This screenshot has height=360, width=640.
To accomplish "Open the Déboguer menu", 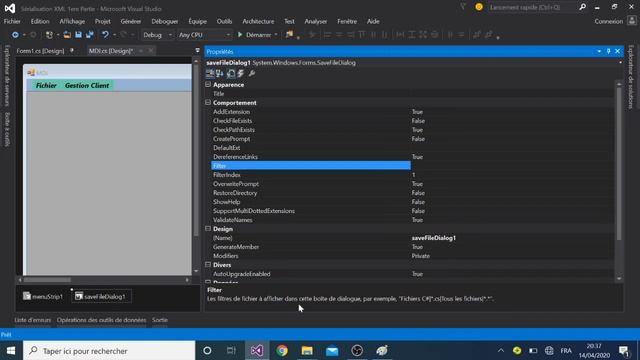I will 165,21.
